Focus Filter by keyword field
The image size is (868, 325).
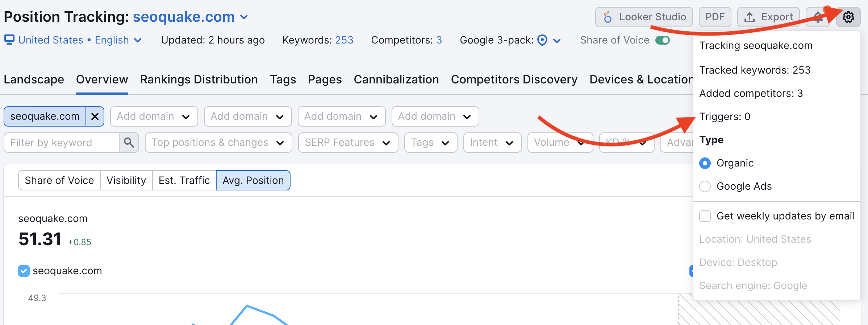tap(62, 143)
